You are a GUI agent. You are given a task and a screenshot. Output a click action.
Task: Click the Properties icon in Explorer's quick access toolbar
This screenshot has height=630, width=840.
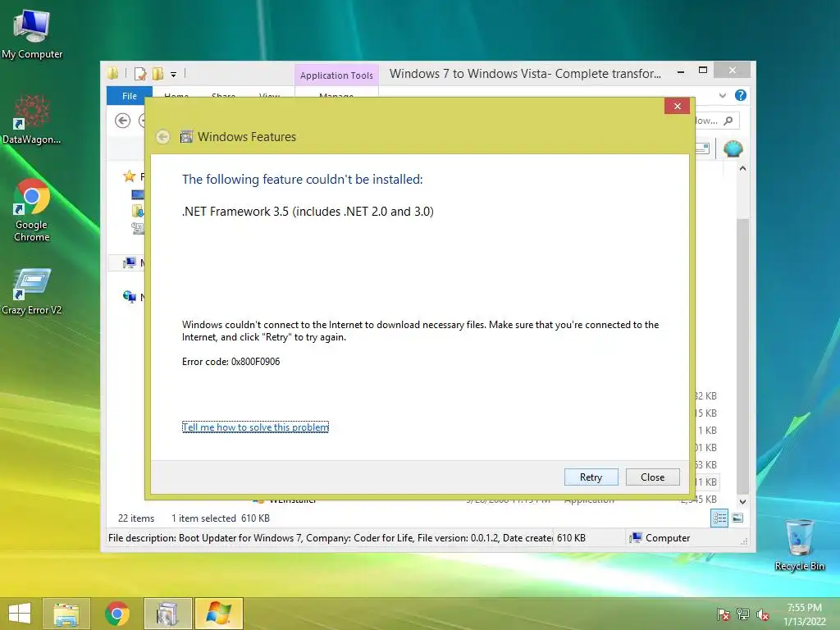139,73
